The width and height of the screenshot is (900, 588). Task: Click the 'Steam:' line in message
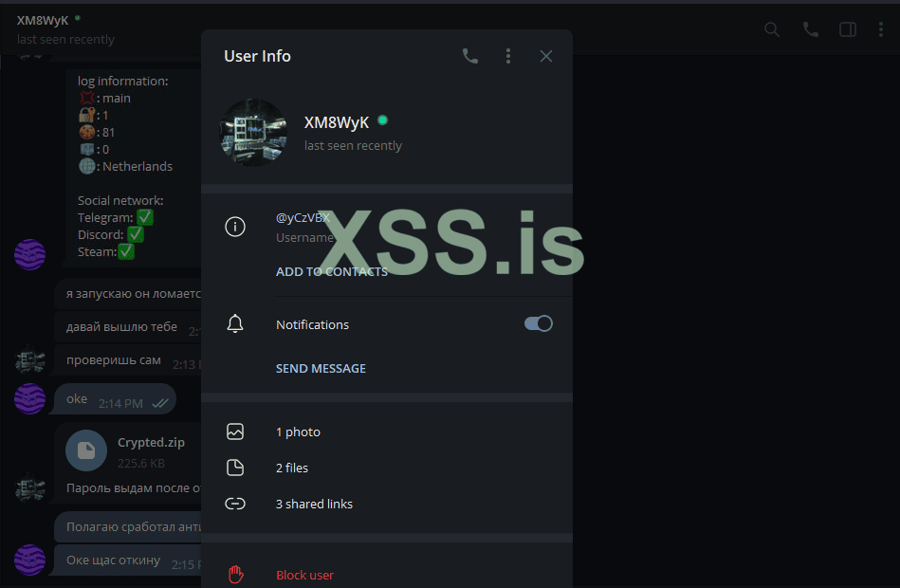(x=105, y=251)
